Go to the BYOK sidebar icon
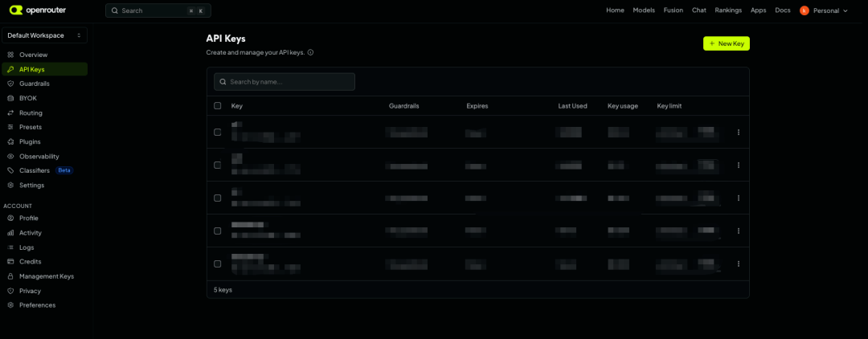Image resolution: width=868 pixels, height=339 pixels. tap(10, 98)
